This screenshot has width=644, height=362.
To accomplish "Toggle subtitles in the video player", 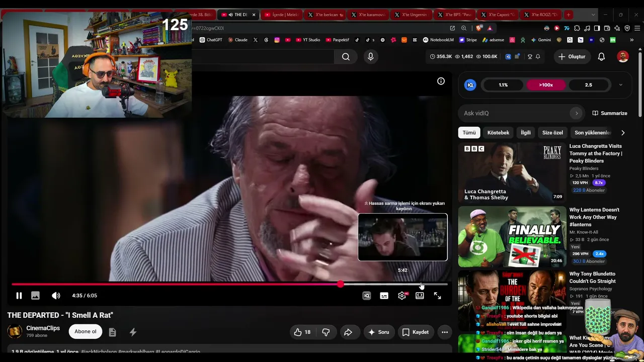I will pyautogui.click(x=384, y=296).
